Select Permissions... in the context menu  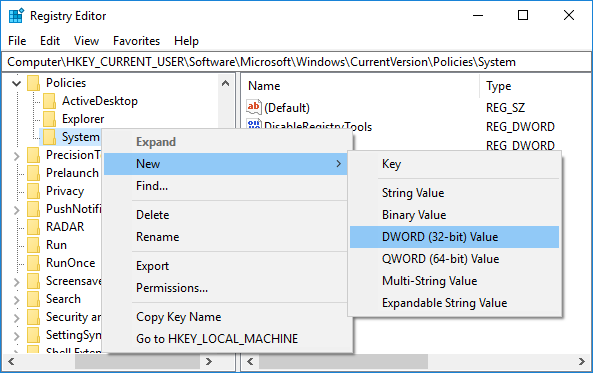pyautogui.click(x=172, y=288)
